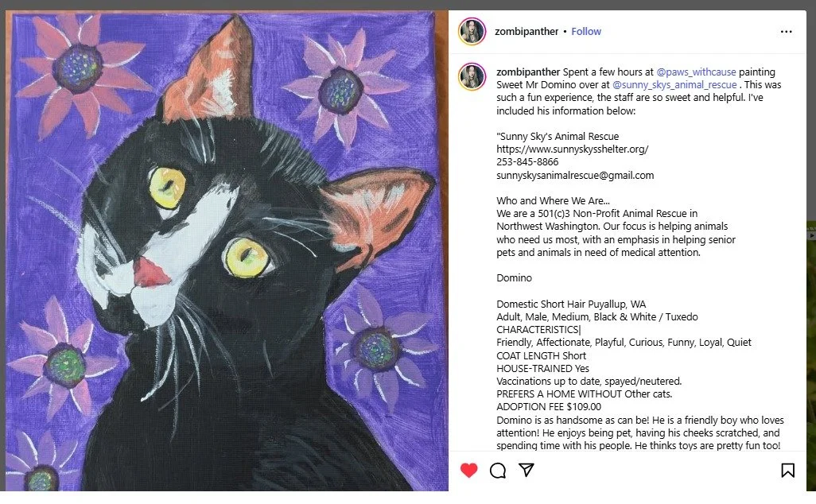Click zombipanther's profile picture in the post header

tap(472, 31)
